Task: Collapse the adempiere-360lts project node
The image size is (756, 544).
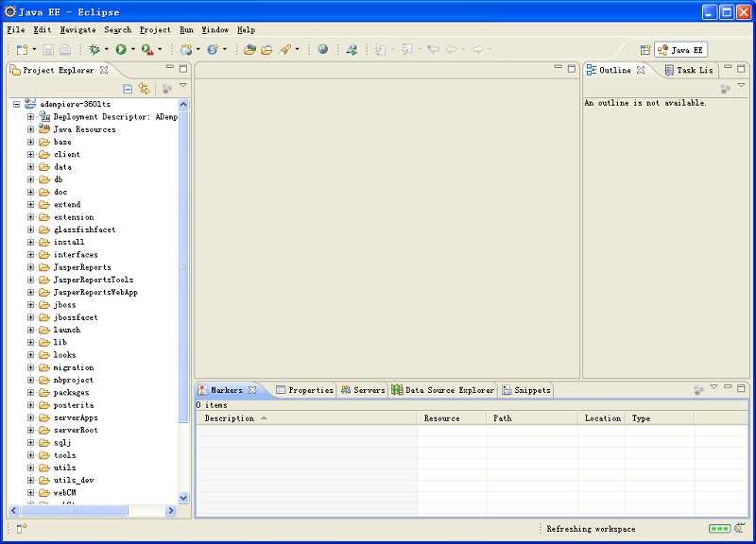Action: (17, 104)
